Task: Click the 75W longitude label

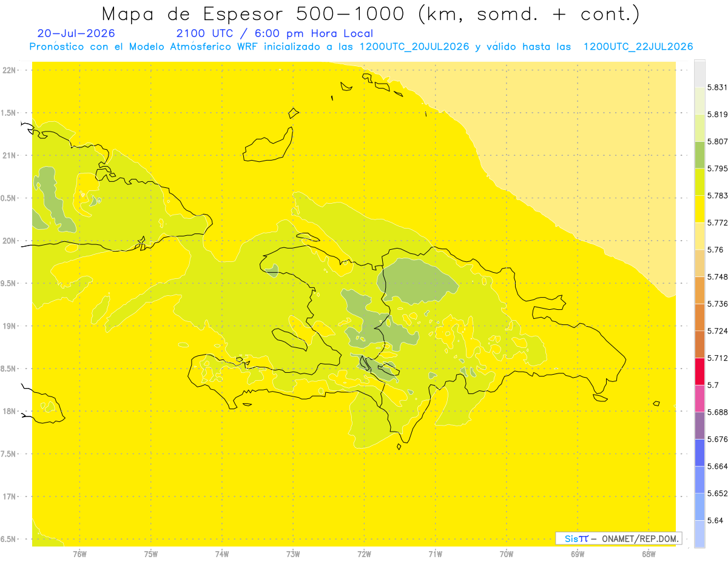Action: (x=151, y=554)
